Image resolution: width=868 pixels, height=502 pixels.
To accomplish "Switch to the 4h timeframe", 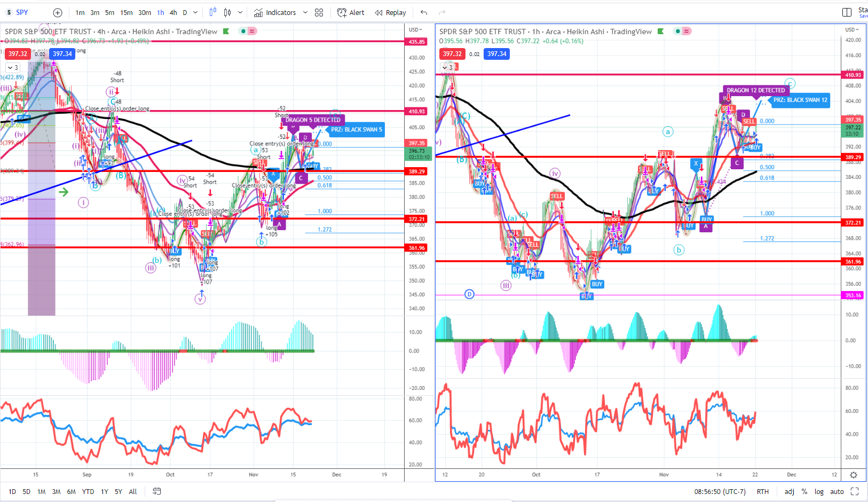I will click(173, 12).
